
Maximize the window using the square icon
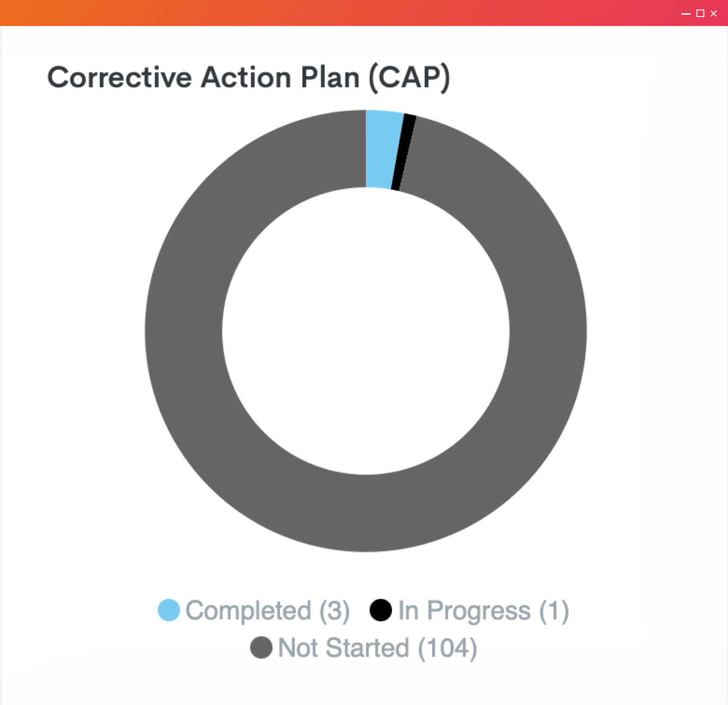pyautogui.click(x=700, y=13)
